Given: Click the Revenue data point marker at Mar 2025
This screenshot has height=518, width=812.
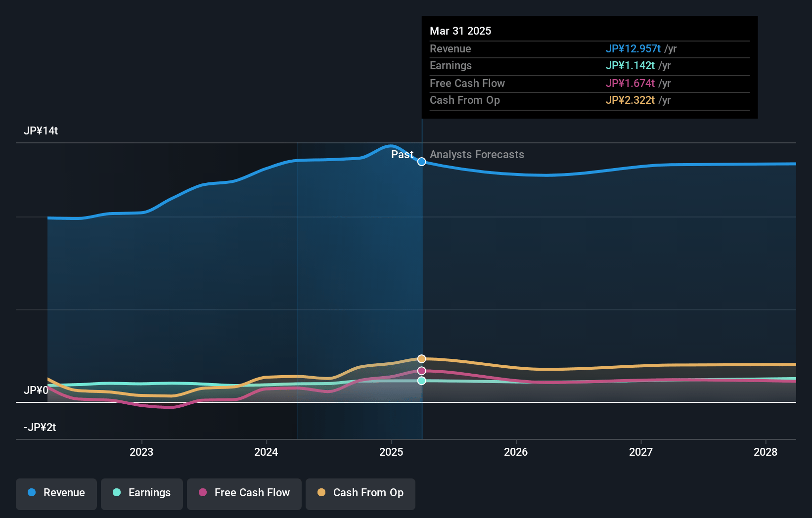Looking at the screenshot, I should coord(421,162).
